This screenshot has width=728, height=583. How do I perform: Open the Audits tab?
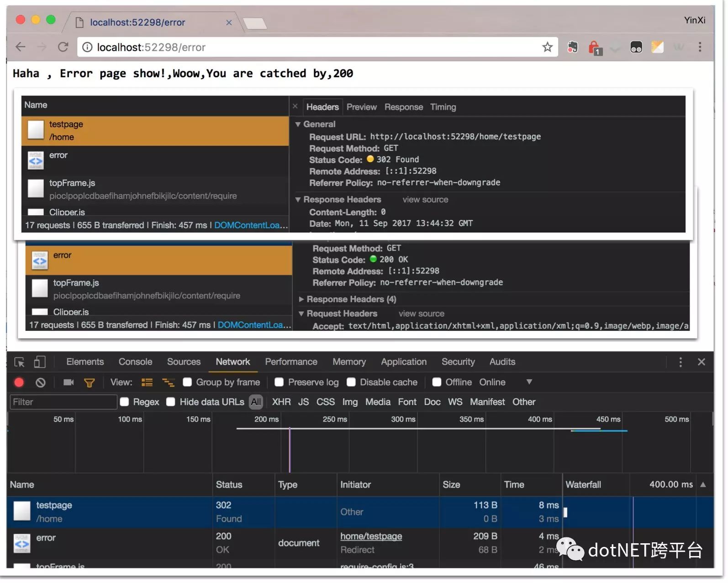coord(502,362)
